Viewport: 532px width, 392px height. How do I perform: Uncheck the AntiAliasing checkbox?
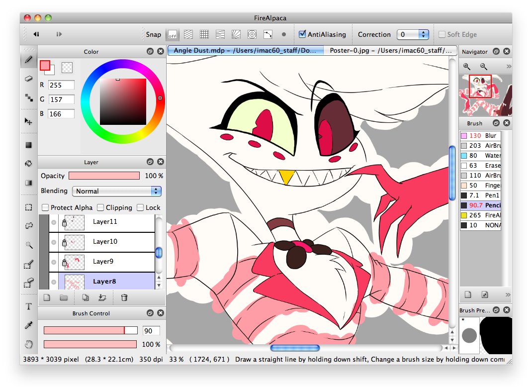302,34
